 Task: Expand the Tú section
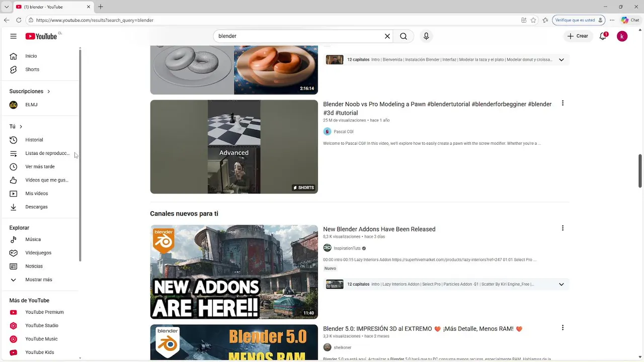point(16,127)
